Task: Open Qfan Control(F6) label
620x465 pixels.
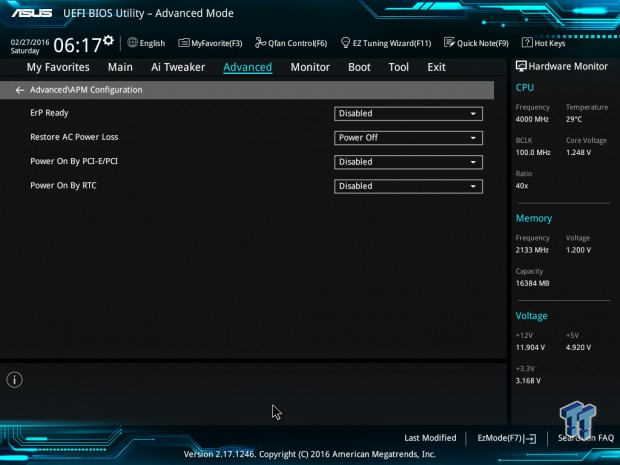Action: coord(297,43)
